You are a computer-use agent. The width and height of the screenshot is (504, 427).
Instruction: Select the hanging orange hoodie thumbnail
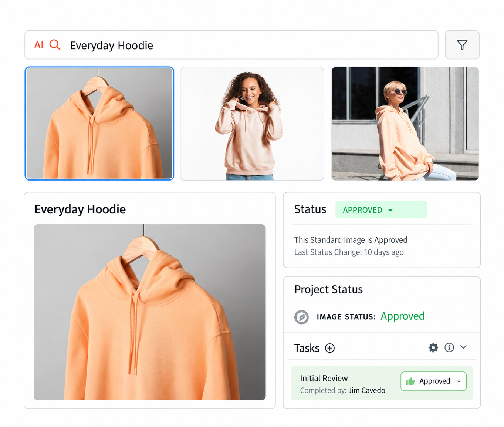[x=99, y=124]
